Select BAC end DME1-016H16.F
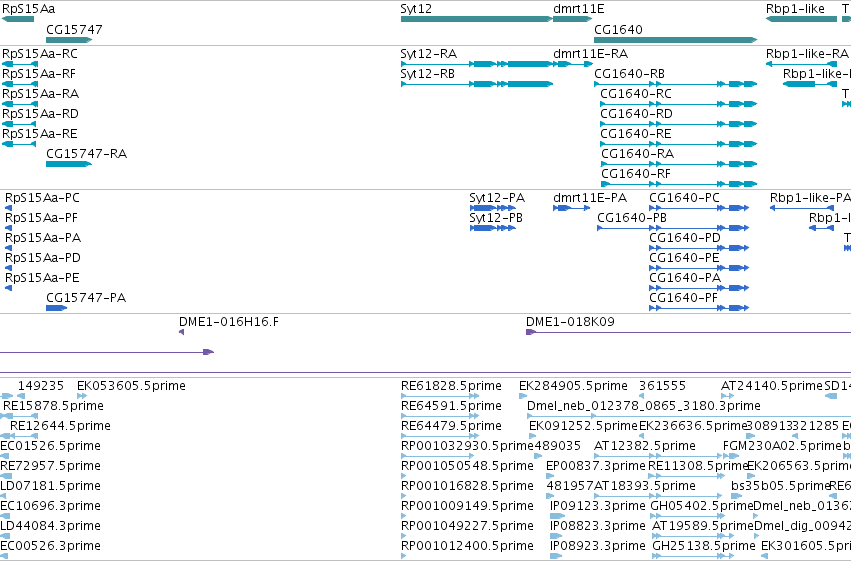The height and width of the screenshot is (561, 851). [228, 322]
